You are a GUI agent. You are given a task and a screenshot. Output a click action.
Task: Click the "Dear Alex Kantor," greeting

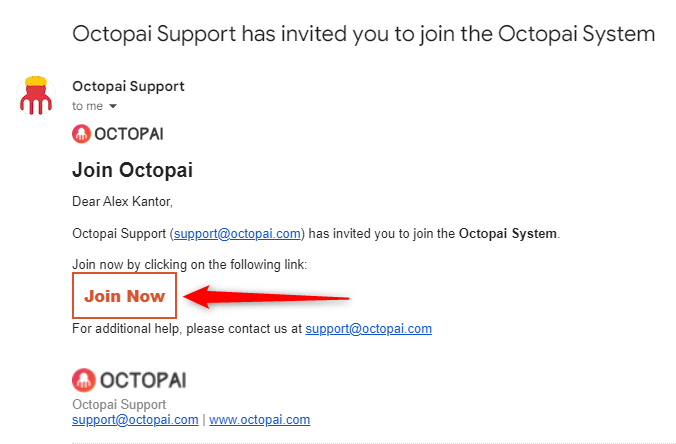click(x=123, y=202)
